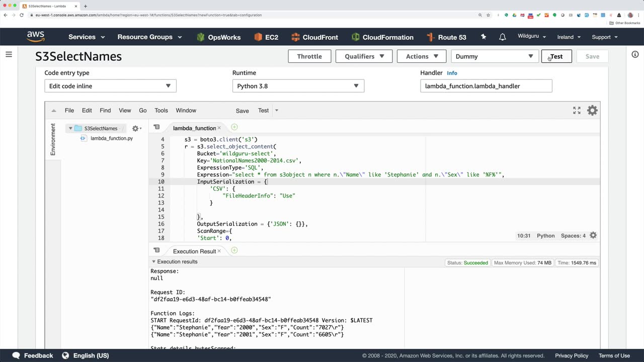This screenshot has width=644, height=362.
Task: Collapse the S3SelectNames folder tree
Action: (x=70, y=129)
